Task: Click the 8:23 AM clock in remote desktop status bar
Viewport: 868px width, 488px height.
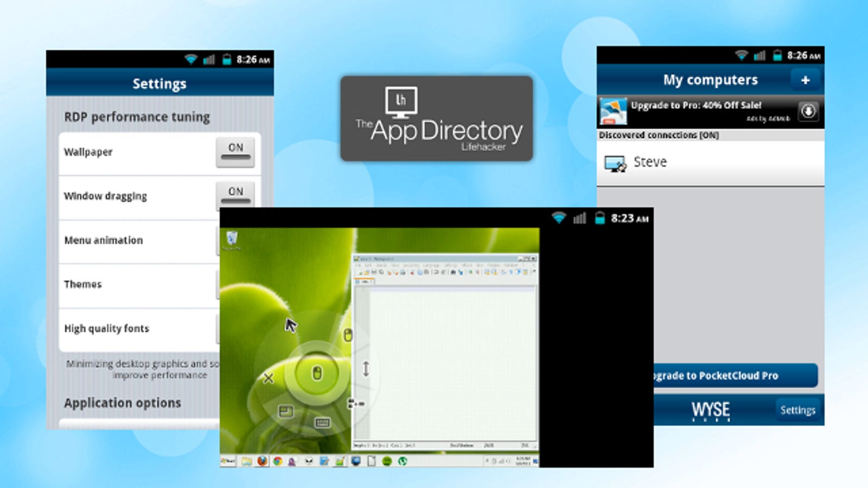Action: [x=629, y=219]
